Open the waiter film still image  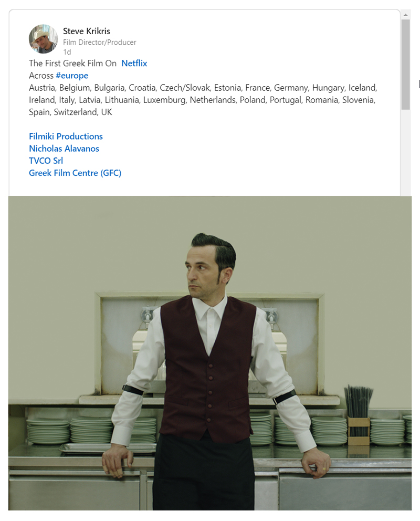coord(210,353)
